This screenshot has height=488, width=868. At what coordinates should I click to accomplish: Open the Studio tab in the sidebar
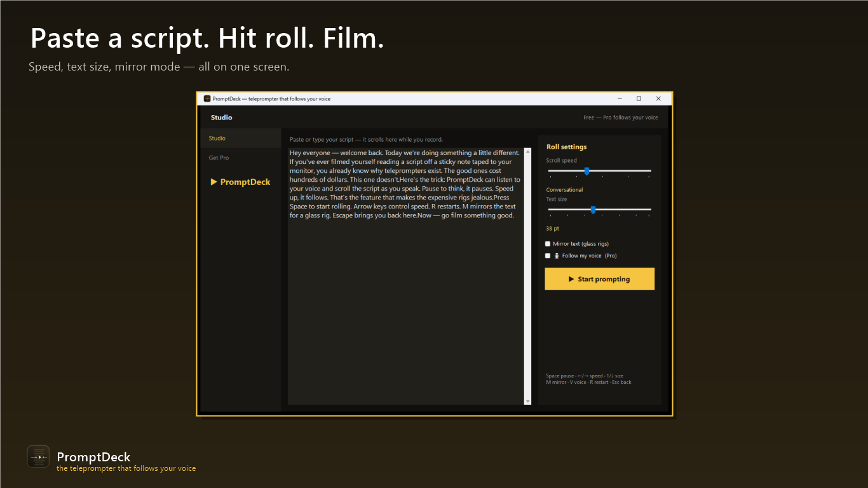pos(241,138)
